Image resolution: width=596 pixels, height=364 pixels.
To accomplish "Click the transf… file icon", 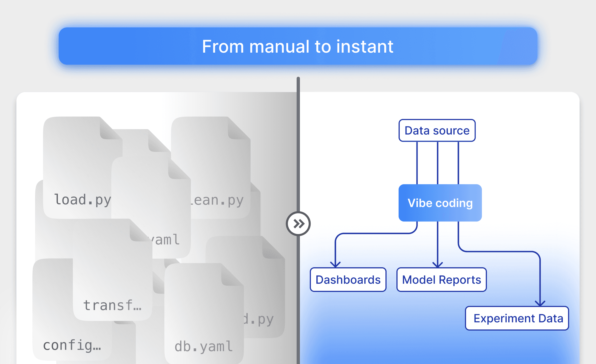I will click(x=112, y=270).
